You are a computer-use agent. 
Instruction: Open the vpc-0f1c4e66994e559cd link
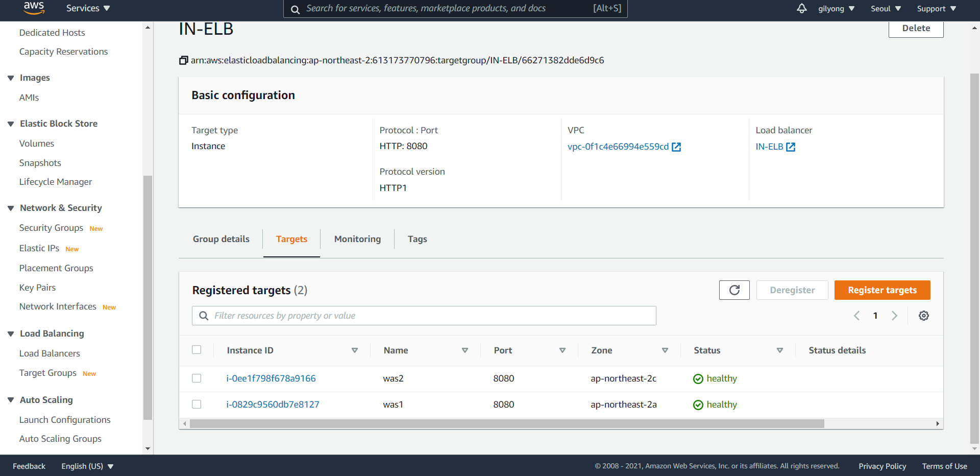click(618, 147)
